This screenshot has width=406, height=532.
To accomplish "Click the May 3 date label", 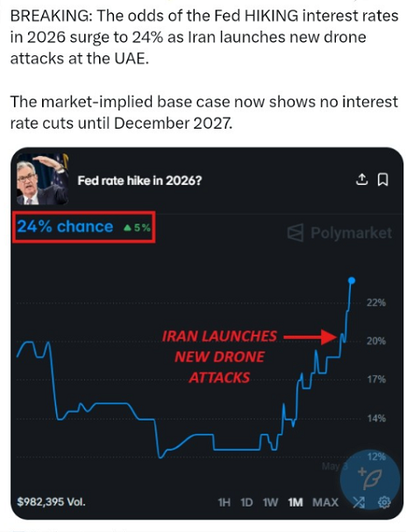I will pyautogui.click(x=335, y=466).
